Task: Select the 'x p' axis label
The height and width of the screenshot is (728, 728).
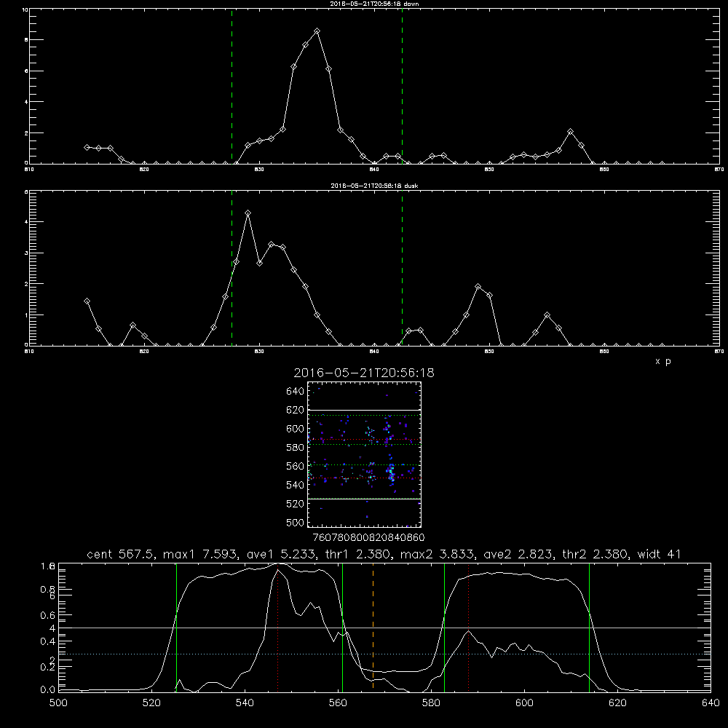Action: click(x=663, y=361)
